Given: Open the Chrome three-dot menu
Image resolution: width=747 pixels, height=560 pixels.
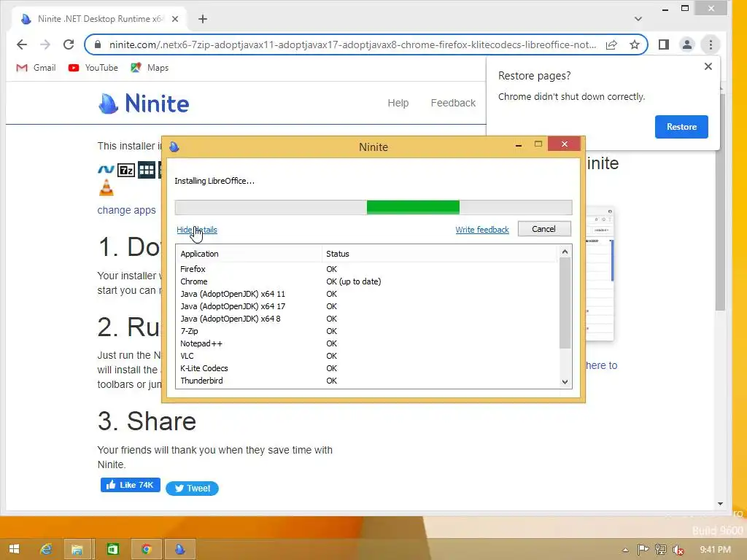Looking at the screenshot, I should (711, 44).
